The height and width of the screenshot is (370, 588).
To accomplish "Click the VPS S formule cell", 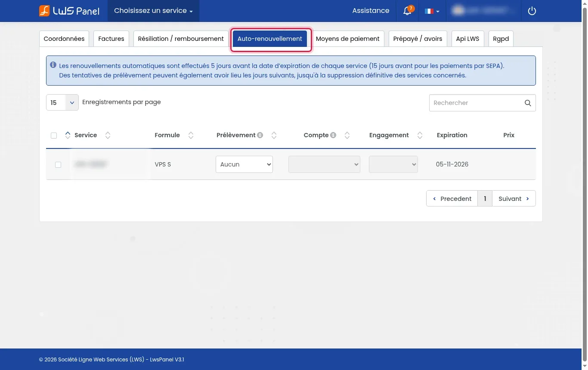I will (x=163, y=164).
